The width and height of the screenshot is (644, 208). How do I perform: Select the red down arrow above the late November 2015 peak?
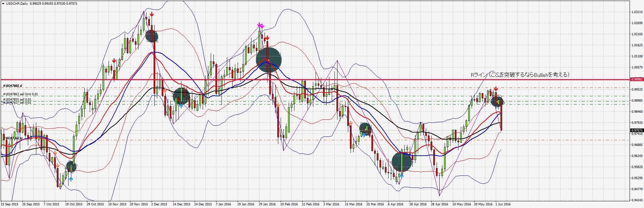(152, 14)
